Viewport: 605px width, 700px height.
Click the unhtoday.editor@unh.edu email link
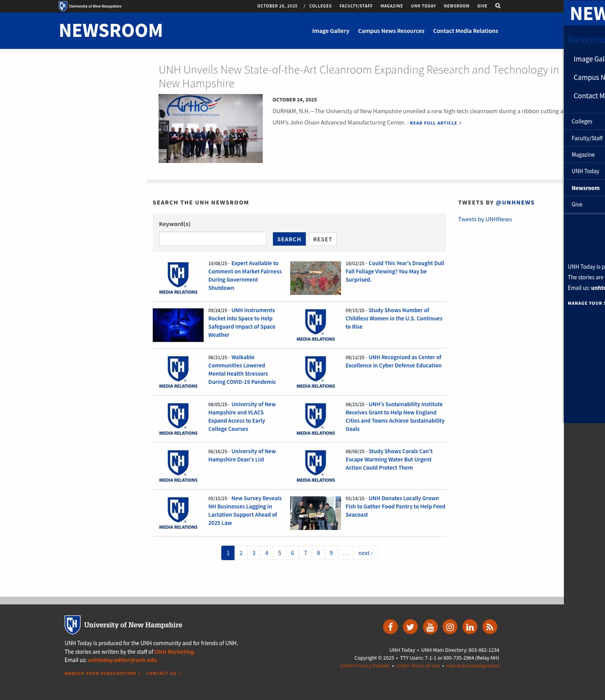pyautogui.click(x=123, y=660)
